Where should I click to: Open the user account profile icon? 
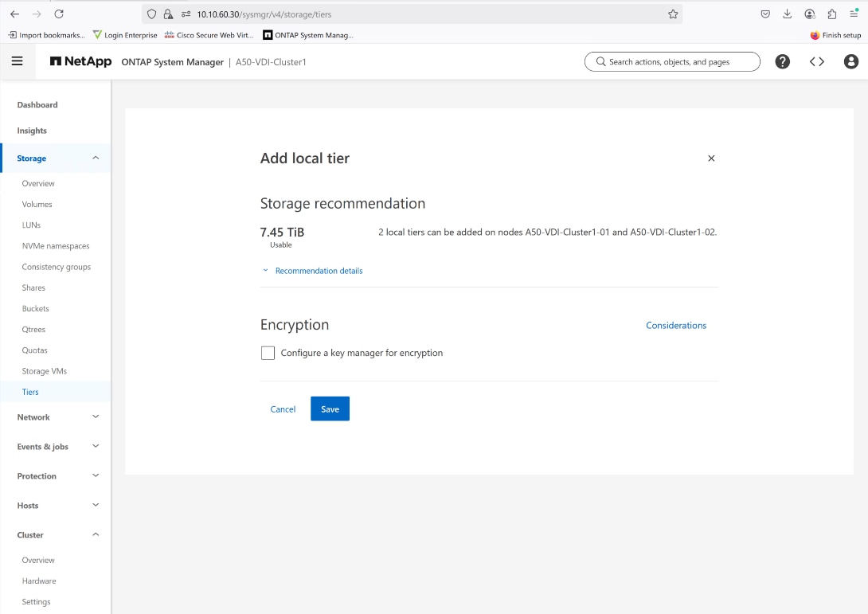(850, 61)
